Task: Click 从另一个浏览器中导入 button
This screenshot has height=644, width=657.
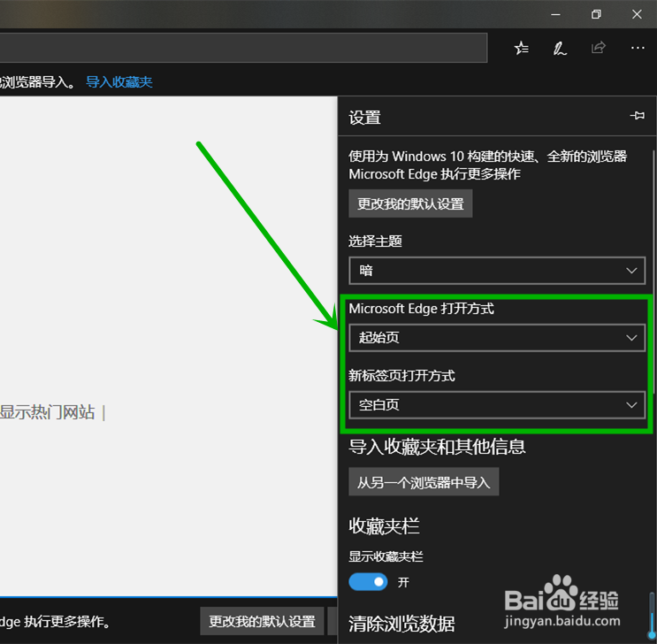Action: click(x=424, y=482)
